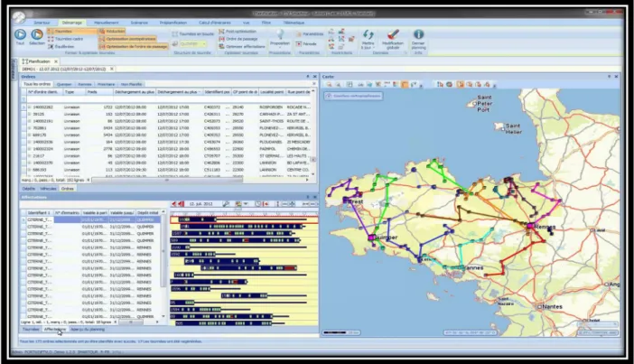This screenshot has height=364, width=634.
Task: Click the Rennes depot marker on map
Action: click(x=529, y=226)
